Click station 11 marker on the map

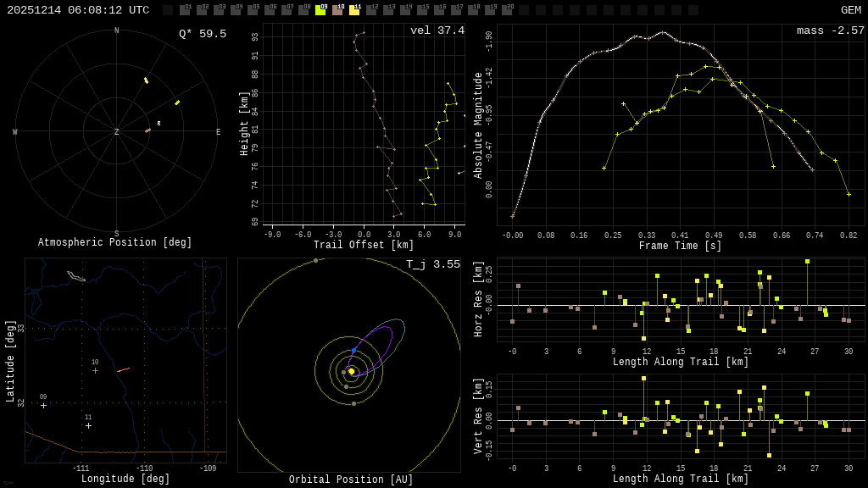click(x=88, y=425)
